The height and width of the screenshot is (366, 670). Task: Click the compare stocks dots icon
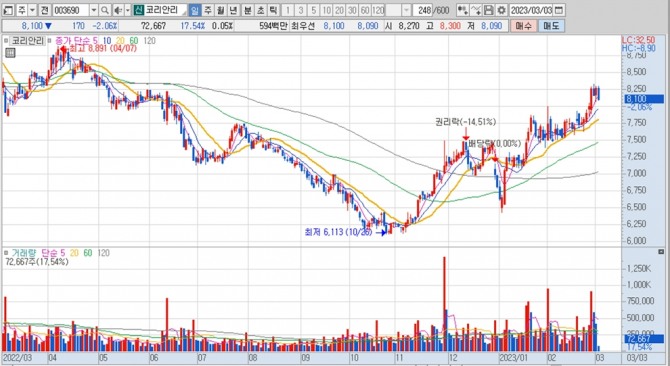pyautogui.click(x=463, y=10)
